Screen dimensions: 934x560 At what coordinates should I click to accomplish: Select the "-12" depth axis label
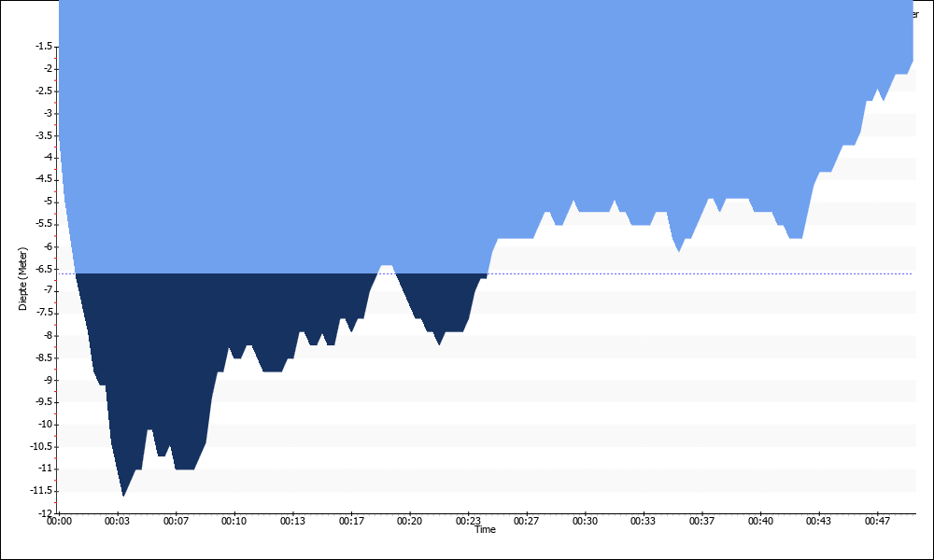click(x=46, y=513)
